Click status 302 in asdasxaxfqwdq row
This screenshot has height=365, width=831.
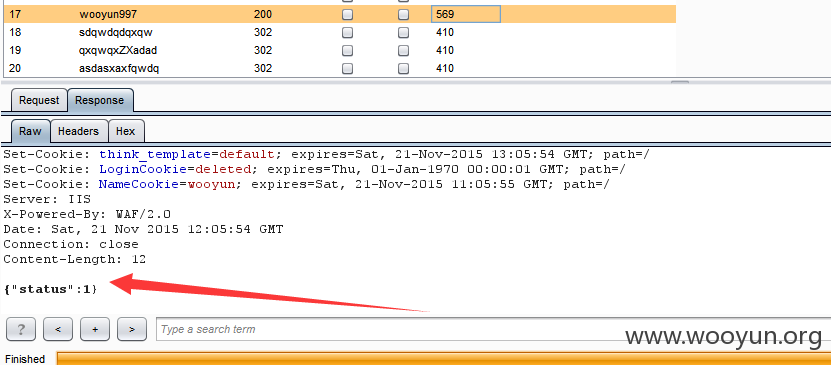click(263, 68)
